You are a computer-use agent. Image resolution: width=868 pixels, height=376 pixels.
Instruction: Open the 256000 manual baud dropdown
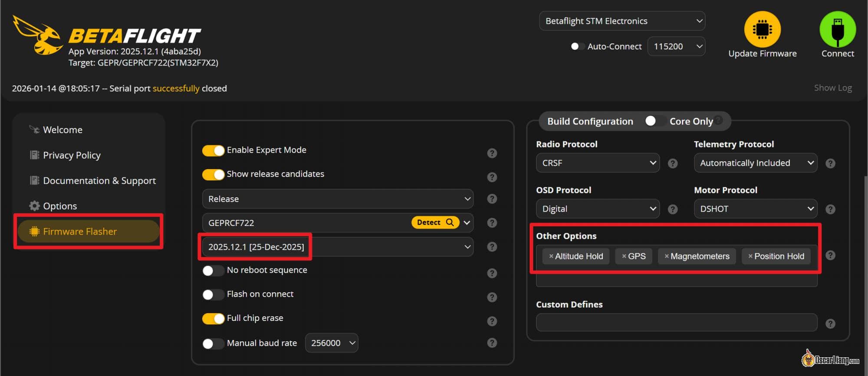coord(332,343)
